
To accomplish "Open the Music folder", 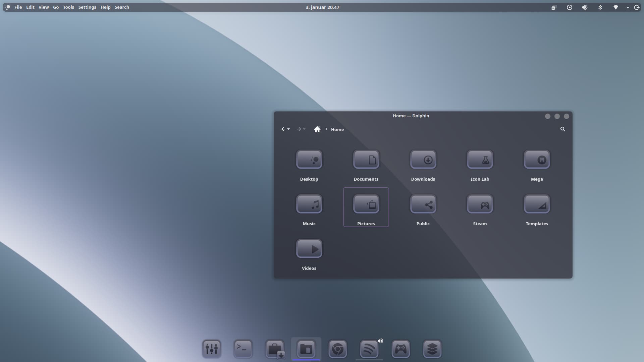I will point(309,204).
